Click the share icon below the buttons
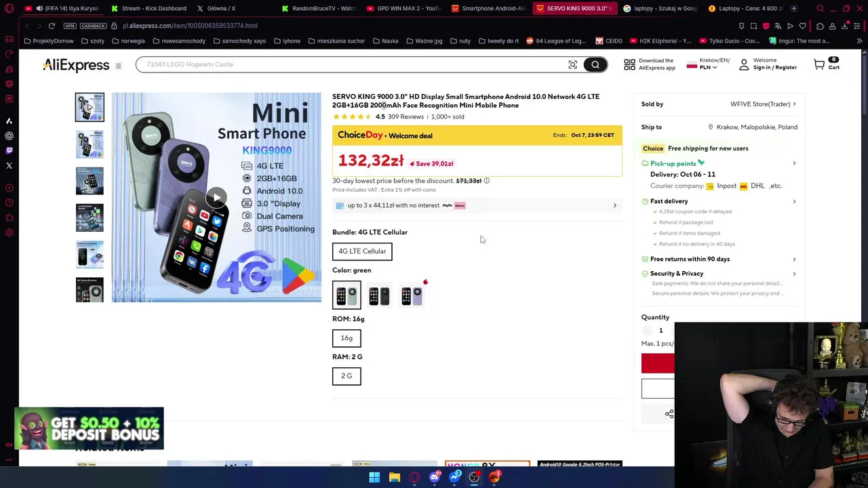Viewport: 868px width, 488px height. point(669,414)
